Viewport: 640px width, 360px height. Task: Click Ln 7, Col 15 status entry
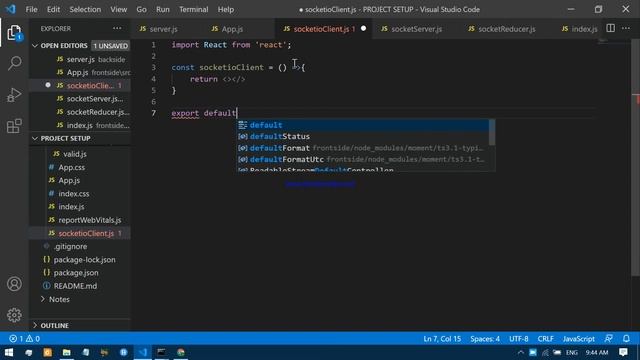tap(442, 338)
